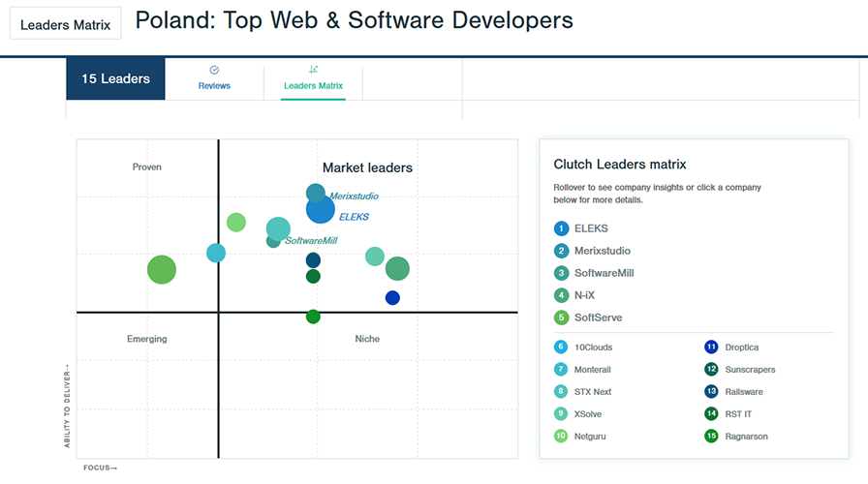Click number 8 badge beside STX Next
The image size is (868, 484).
pos(561,392)
